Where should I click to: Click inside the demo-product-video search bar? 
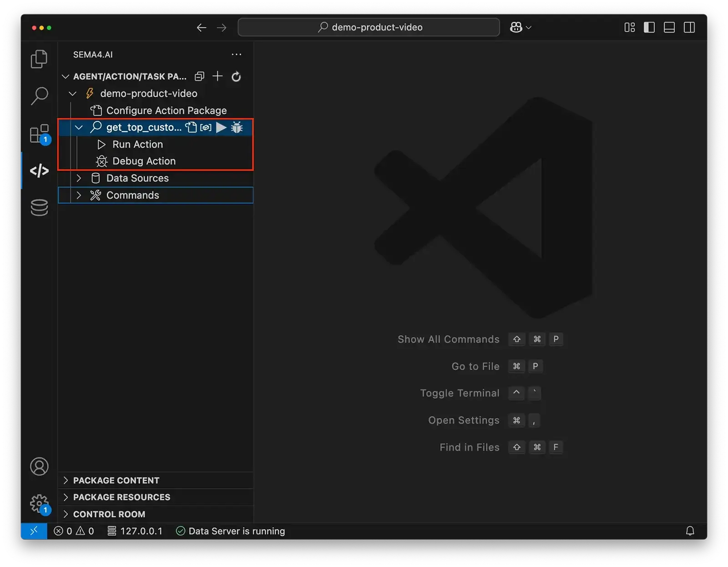point(369,27)
